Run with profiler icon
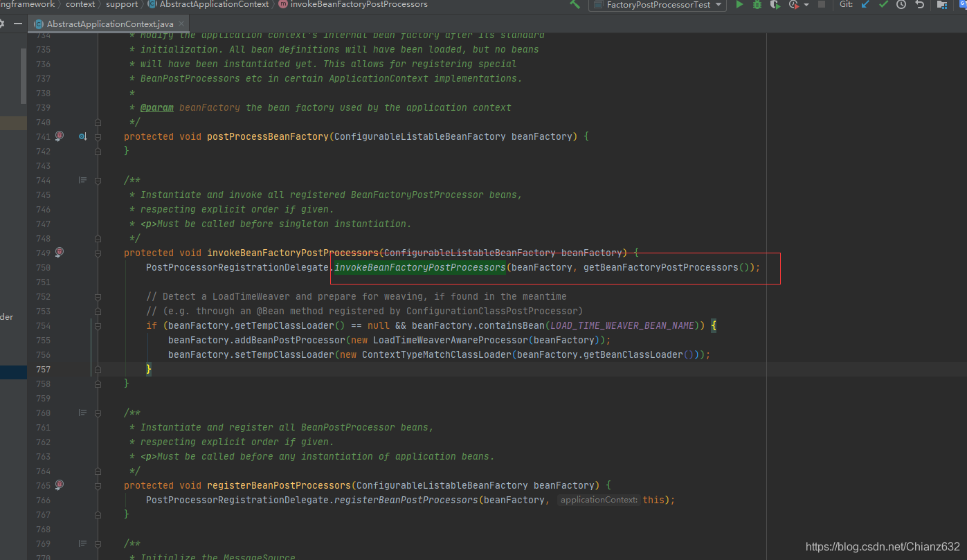967x560 pixels. point(793,5)
